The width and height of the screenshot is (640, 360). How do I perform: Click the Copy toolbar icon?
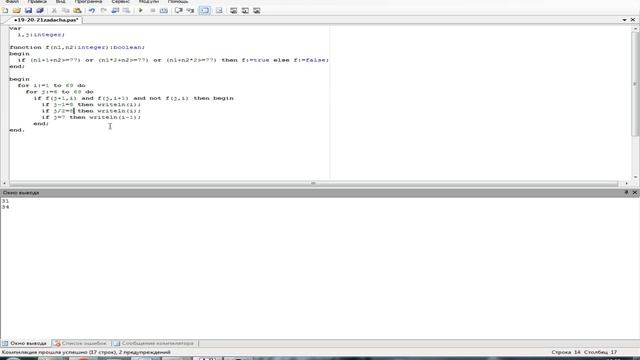click(x=65, y=11)
